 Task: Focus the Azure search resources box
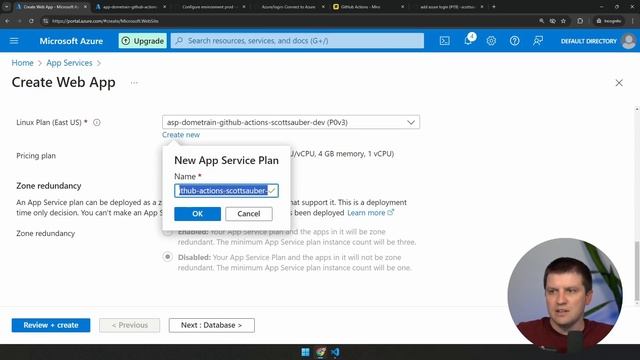pos(297,41)
